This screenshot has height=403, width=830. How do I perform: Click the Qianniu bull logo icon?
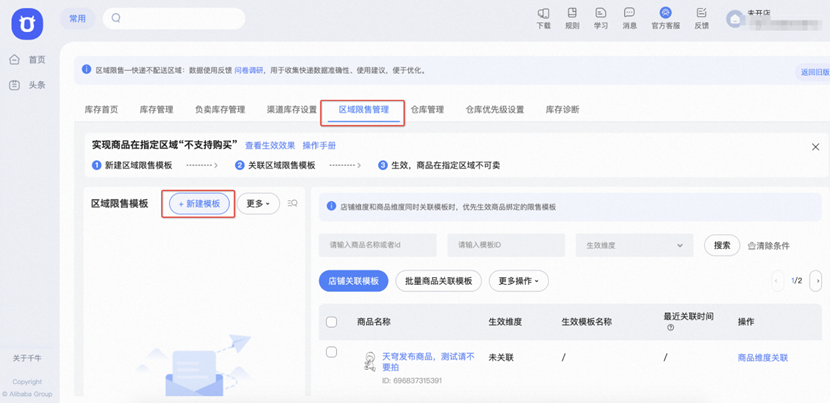27,24
